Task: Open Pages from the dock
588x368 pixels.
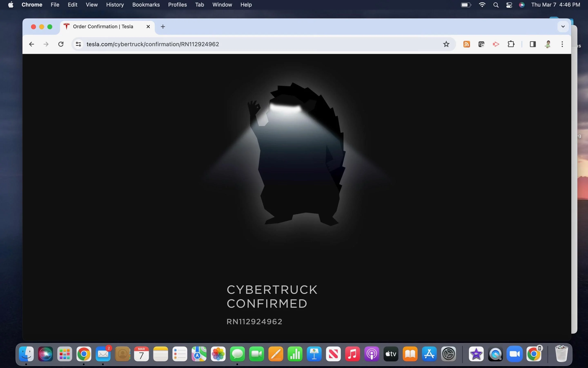Action: click(276, 354)
